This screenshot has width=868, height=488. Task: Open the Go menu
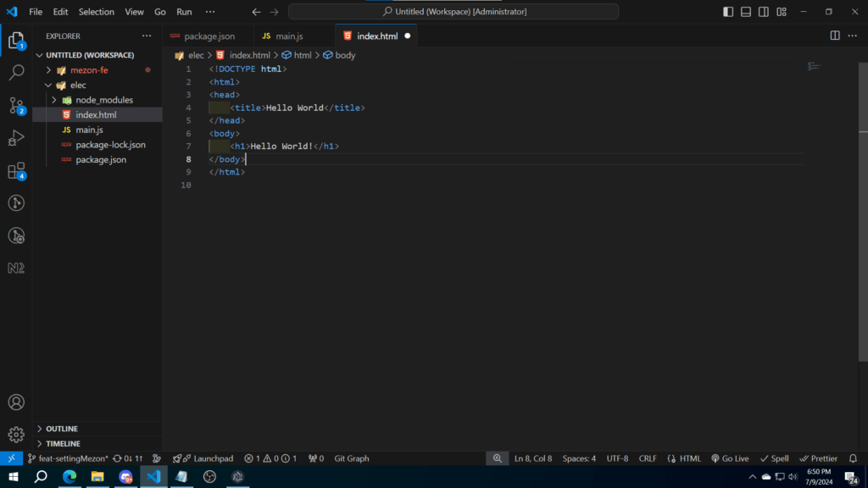(x=160, y=12)
